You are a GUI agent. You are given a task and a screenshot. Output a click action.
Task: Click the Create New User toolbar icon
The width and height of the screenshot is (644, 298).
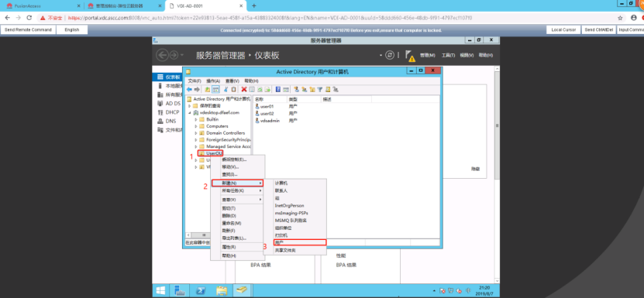tap(296, 90)
